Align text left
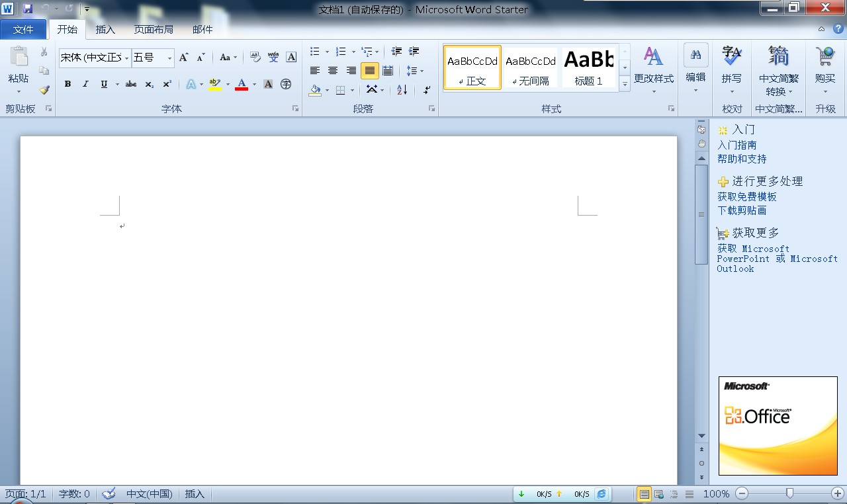 click(x=315, y=71)
